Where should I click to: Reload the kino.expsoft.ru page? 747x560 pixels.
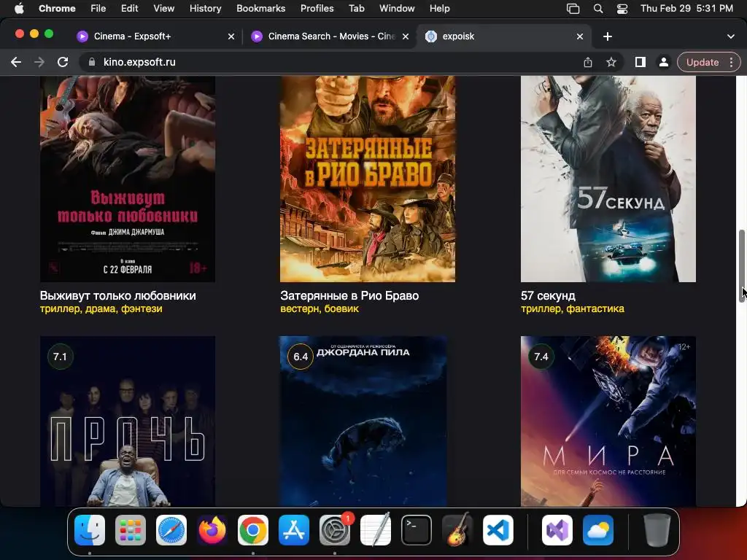point(63,63)
